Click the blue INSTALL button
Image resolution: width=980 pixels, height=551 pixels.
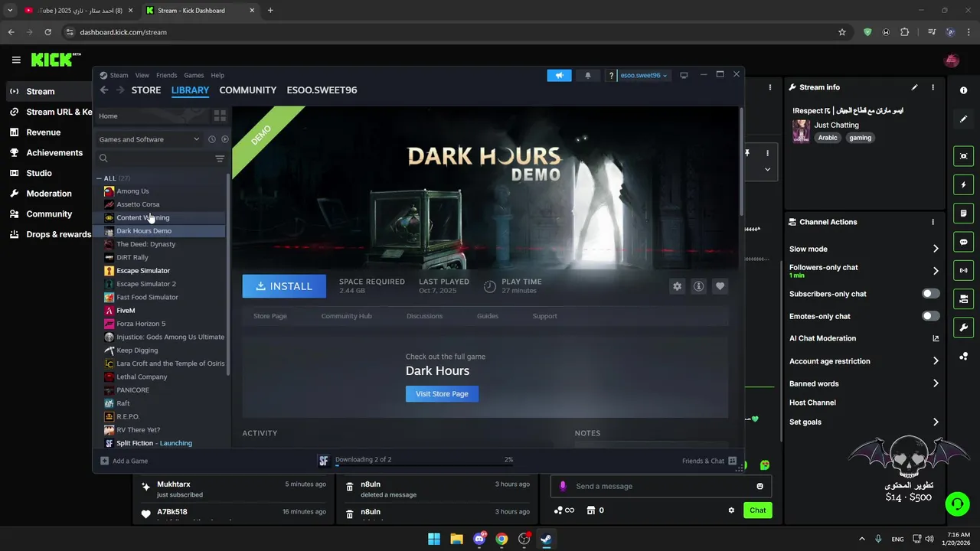click(284, 286)
